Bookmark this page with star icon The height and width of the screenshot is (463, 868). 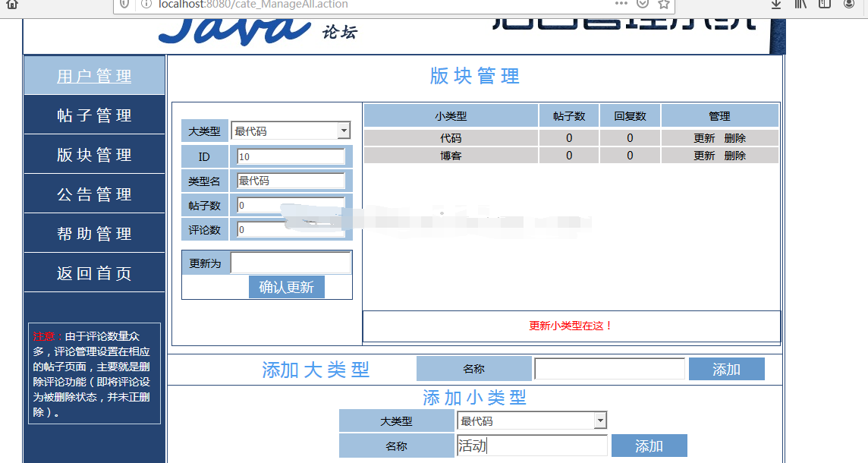pos(664,5)
